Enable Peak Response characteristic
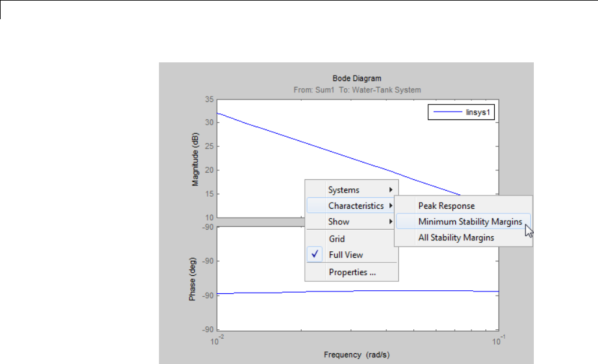Image resolution: width=598 pixels, height=364 pixels. (x=446, y=206)
